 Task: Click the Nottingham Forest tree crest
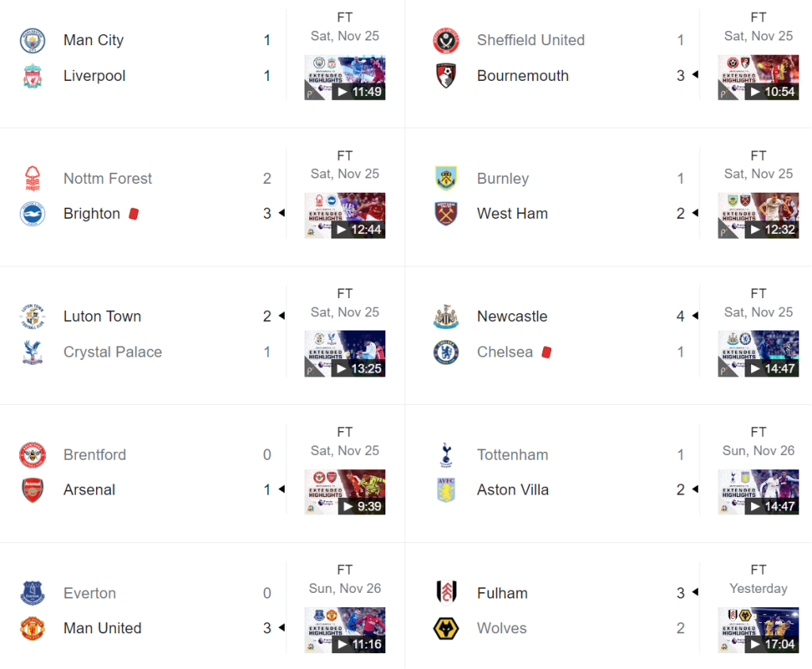(33, 178)
